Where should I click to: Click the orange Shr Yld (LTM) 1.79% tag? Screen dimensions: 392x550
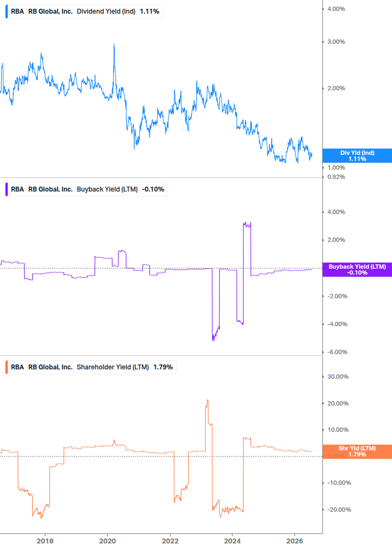pos(358,451)
